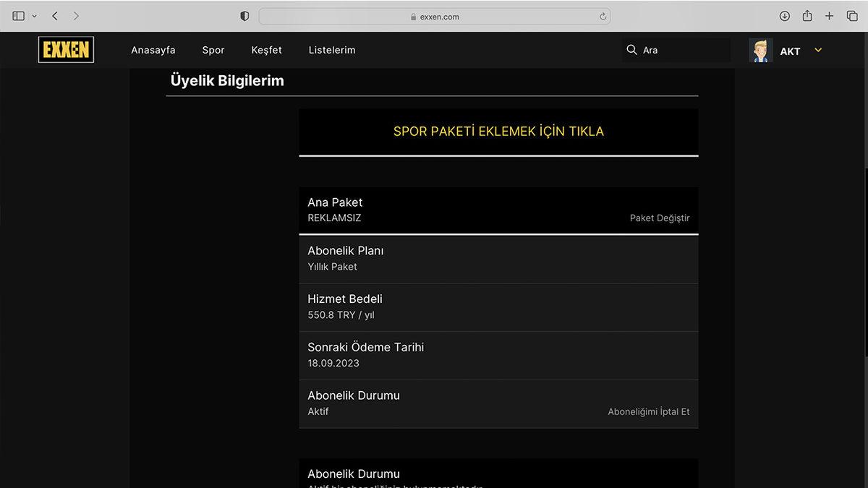The height and width of the screenshot is (488, 868).
Task: Open the Share icon in Safari
Action: pyautogui.click(x=807, y=16)
